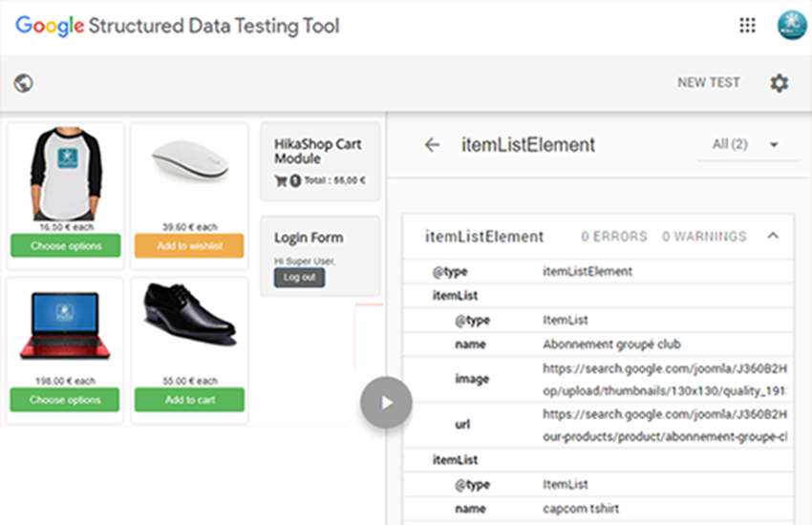
Task: Collapse the itemListElement results card
Action: (773, 236)
